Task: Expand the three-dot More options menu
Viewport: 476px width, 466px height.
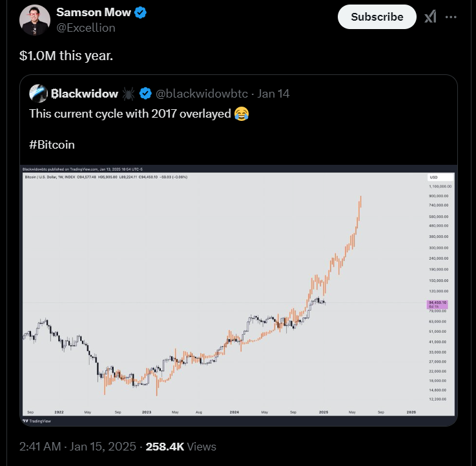Action: pyautogui.click(x=451, y=17)
